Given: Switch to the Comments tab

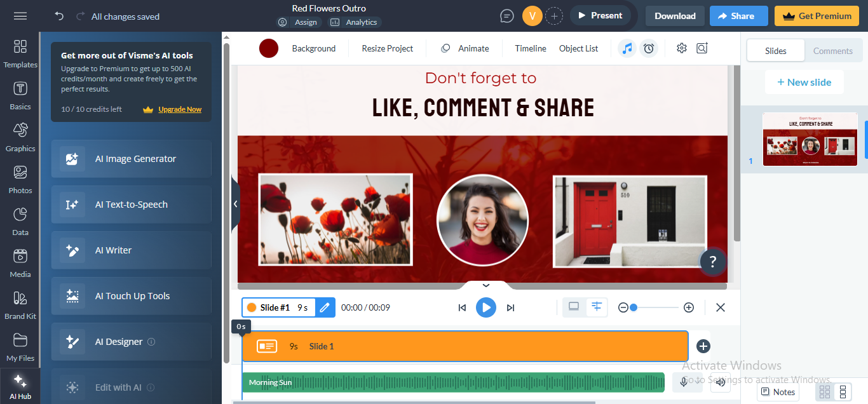Looking at the screenshot, I should (x=832, y=50).
